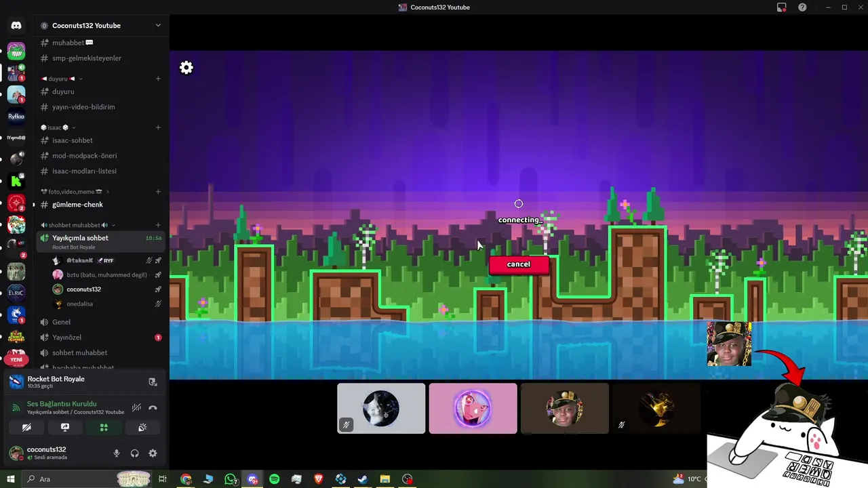The image size is (868, 488).
Task: Open the muhabbet text channel
Action: (101, 43)
